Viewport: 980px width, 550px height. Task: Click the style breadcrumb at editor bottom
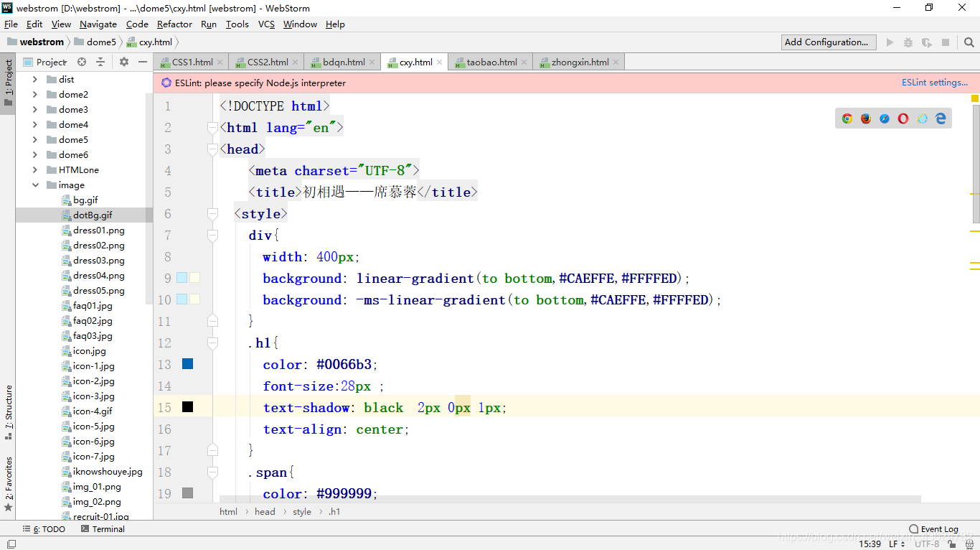pos(302,512)
